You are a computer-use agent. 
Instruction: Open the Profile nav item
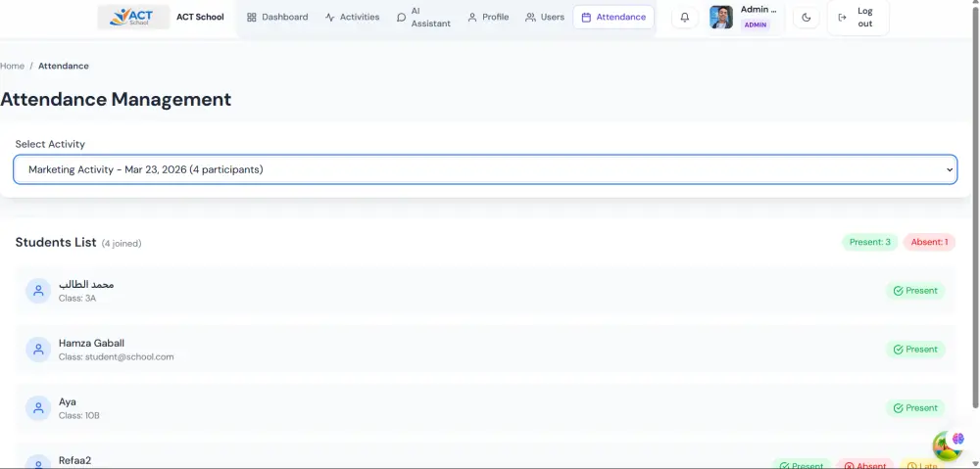point(488,18)
